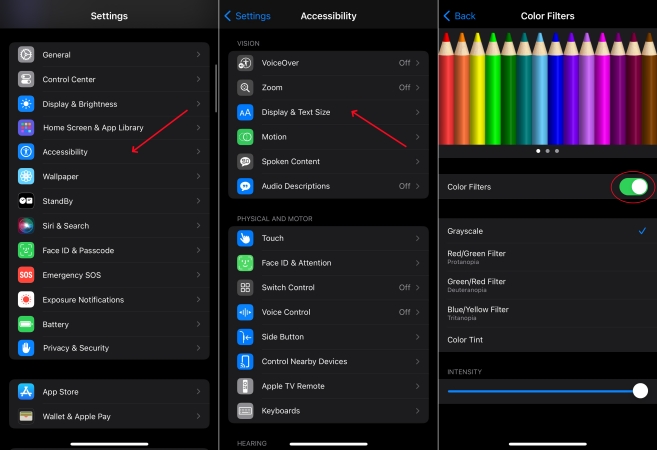The width and height of the screenshot is (657, 450).
Task: Select Red/Green Filter Protanopia
Action: coord(548,257)
